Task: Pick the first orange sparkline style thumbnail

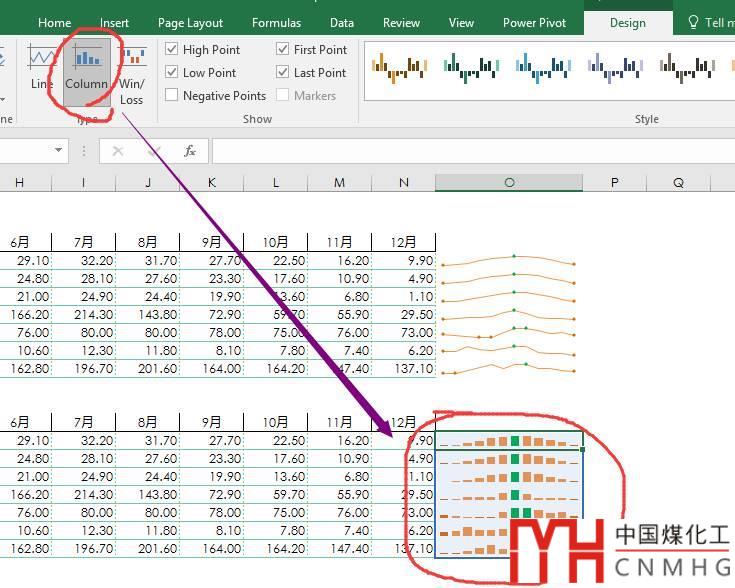Action: point(400,68)
